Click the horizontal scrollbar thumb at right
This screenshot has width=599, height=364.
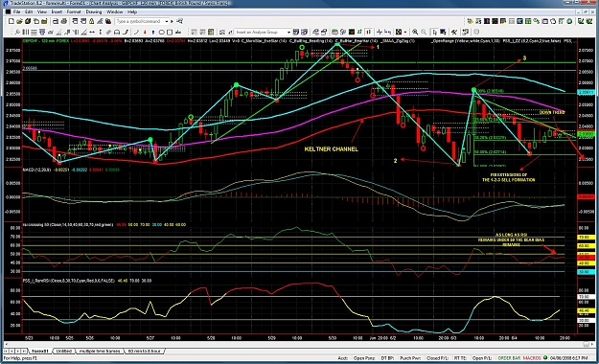tap(587, 344)
